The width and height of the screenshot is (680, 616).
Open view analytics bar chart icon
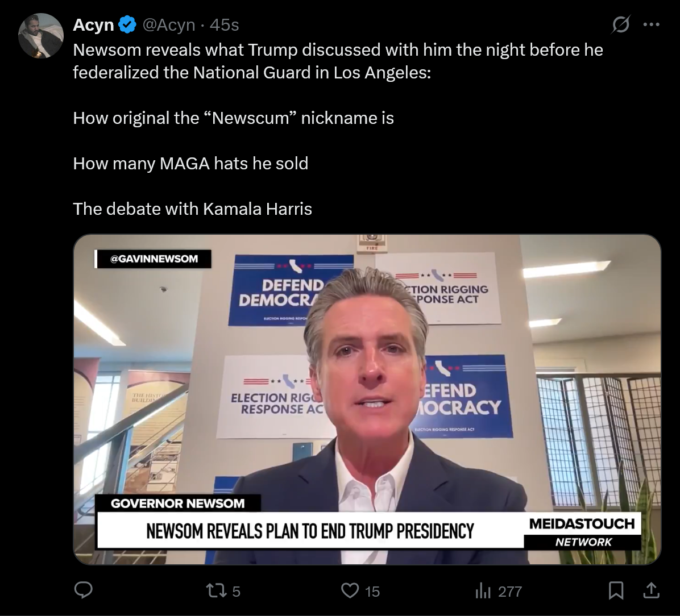pyautogui.click(x=483, y=590)
